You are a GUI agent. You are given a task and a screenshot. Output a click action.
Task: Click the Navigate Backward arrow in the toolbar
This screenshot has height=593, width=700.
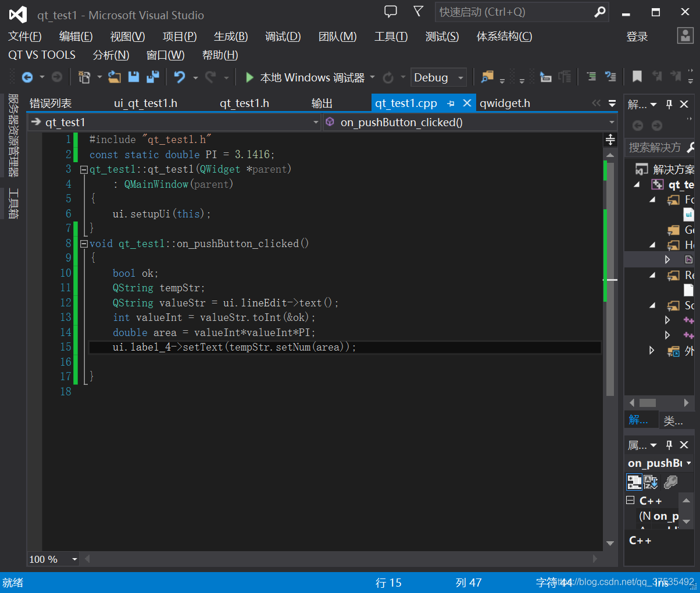tap(27, 77)
